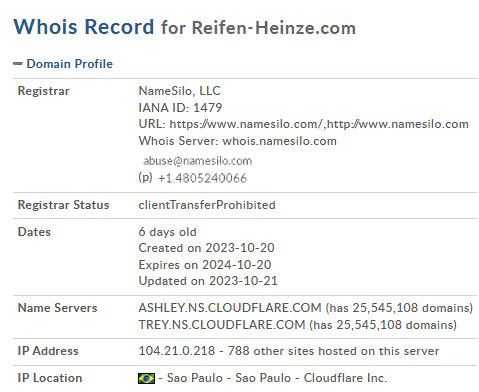Click the NameSilo, LLC registrar name
Screen dimensions: 479x392
coord(179,91)
